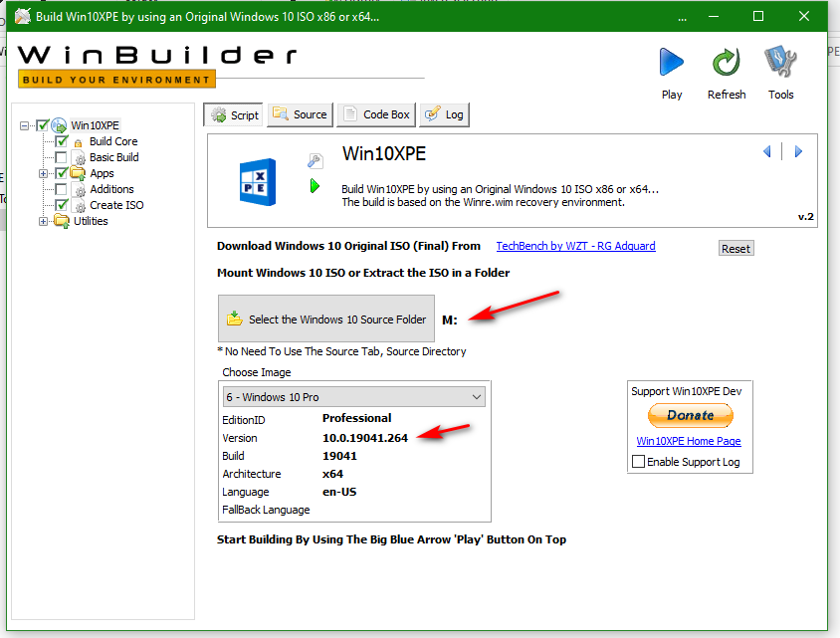Toggle the Win10XPE root checkbox
The width and height of the screenshot is (840, 638).
pos(43,125)
